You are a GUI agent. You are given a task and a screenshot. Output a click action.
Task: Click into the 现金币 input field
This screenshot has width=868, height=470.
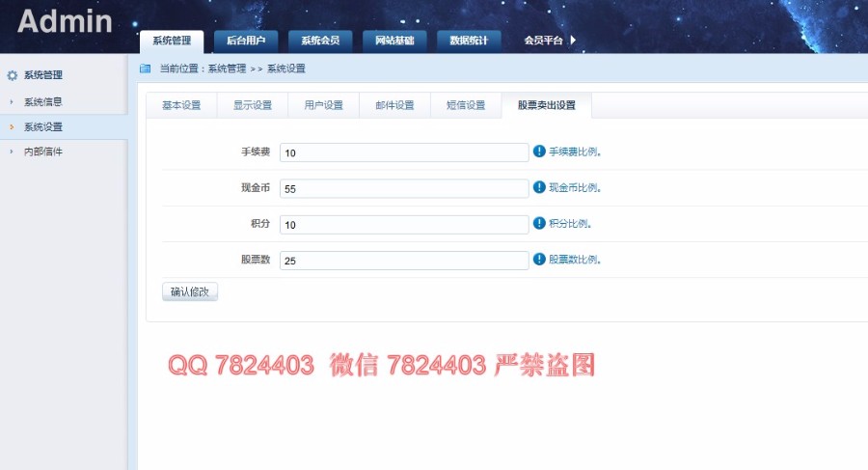tap(404, 188)
